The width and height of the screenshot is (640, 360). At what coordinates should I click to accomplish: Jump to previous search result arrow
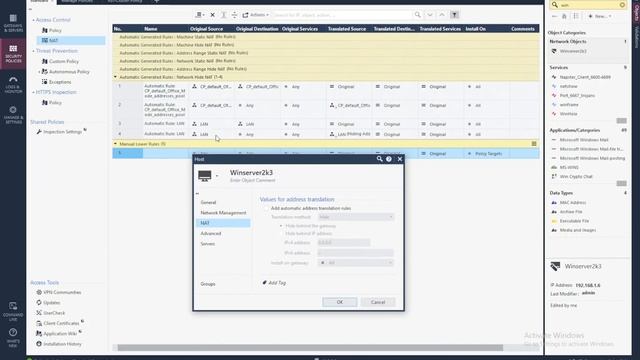tap(442, 15)
